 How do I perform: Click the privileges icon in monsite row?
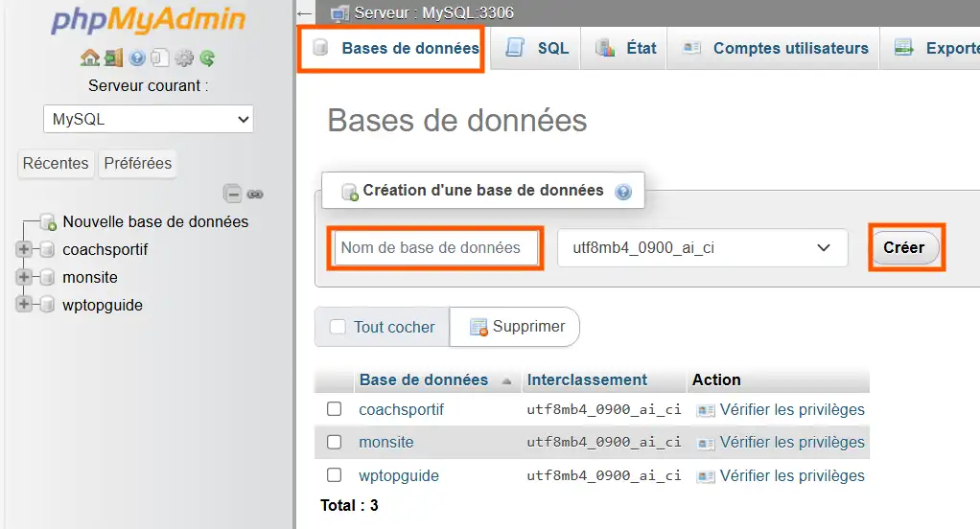706,443
